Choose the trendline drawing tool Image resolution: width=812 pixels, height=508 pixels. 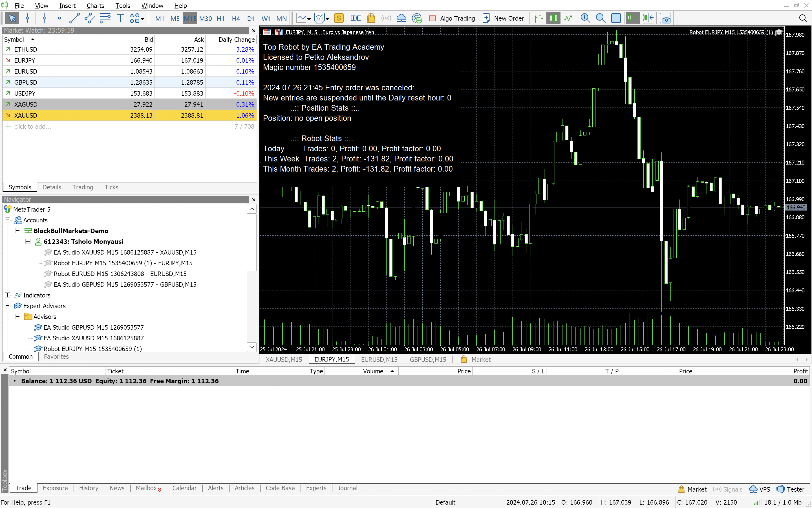[x=74, y=18]
